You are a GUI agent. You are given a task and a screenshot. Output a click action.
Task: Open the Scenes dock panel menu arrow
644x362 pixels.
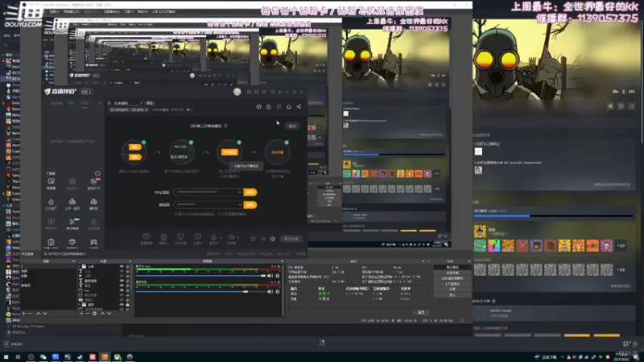(73, 261)
